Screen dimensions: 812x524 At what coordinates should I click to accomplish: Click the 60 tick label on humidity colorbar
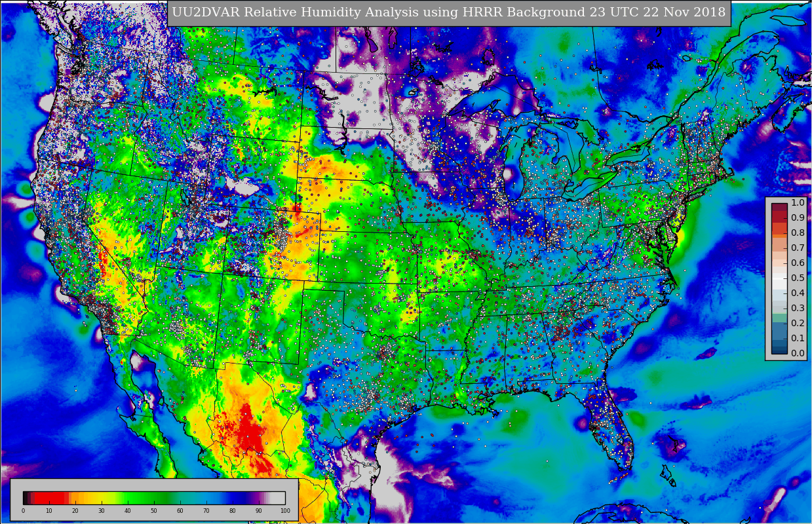point(180,511)
